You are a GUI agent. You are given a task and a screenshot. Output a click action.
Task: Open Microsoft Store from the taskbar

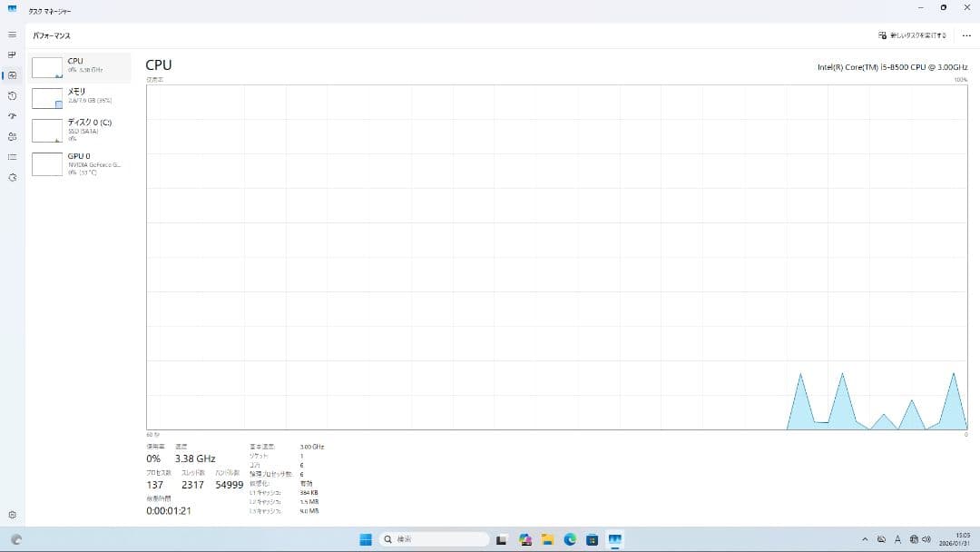click(593, 539)
